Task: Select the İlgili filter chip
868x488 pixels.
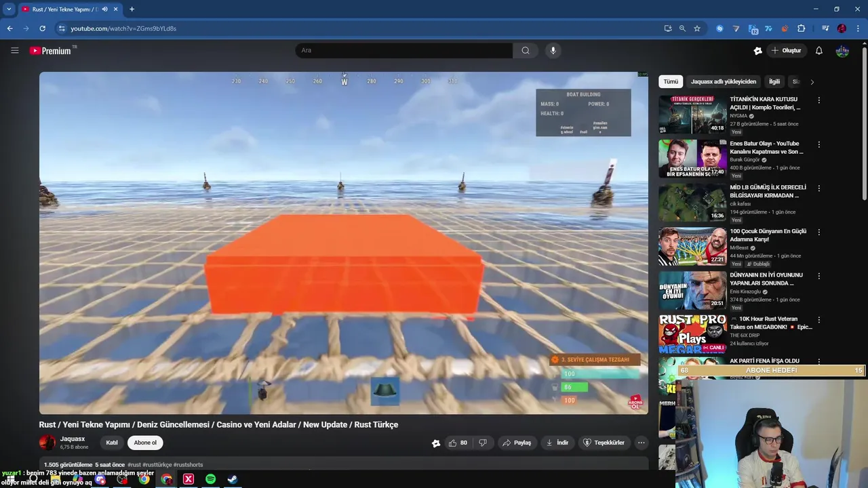Action: (x=774, y=81)
